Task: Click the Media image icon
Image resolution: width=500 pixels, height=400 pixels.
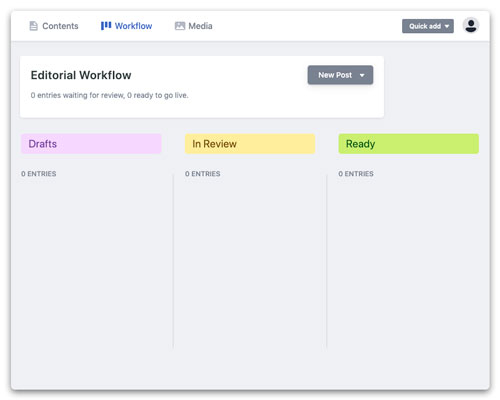Action: click(x=180, y=26)
